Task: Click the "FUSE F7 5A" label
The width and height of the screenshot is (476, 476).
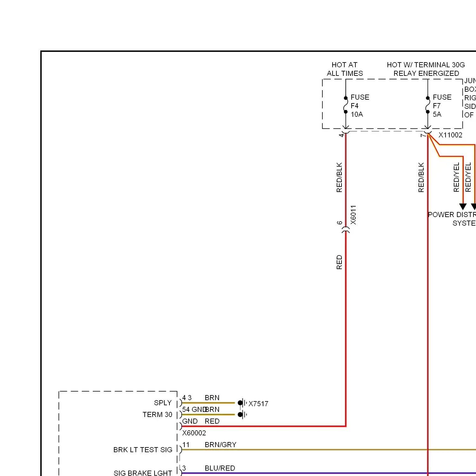Action: click(x=442, y=106)
